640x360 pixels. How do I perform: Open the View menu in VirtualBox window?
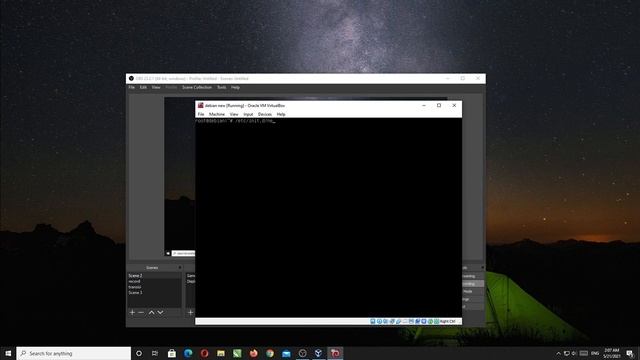click(x=234, y=114)
